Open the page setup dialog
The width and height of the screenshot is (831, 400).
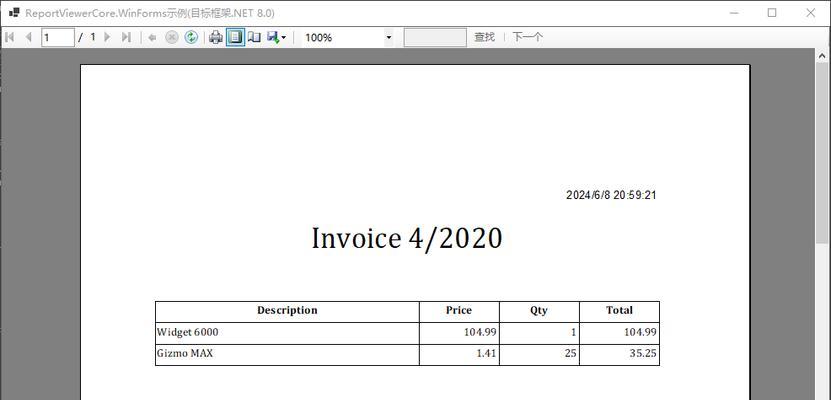(254, 37)
